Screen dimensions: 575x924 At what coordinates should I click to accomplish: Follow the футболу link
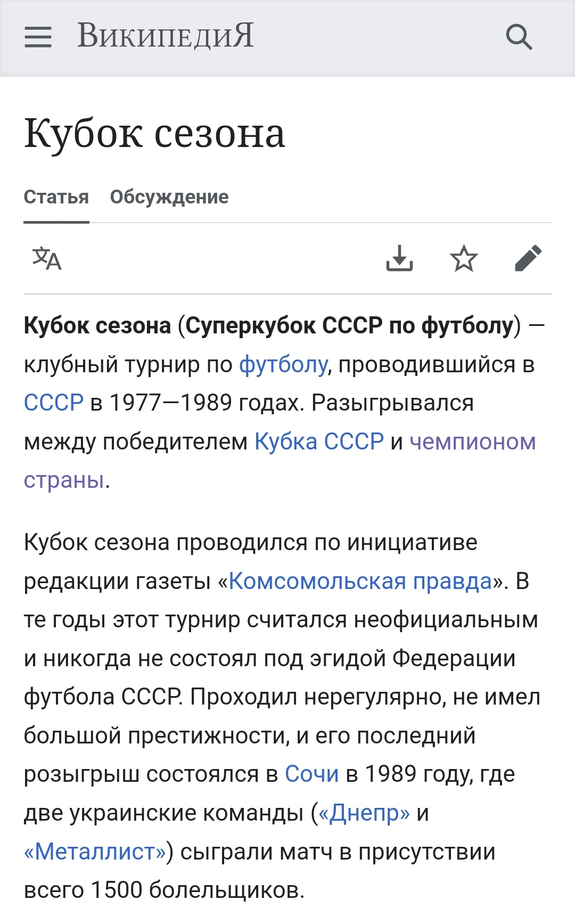pyautogui.click(x=283, y=365)
